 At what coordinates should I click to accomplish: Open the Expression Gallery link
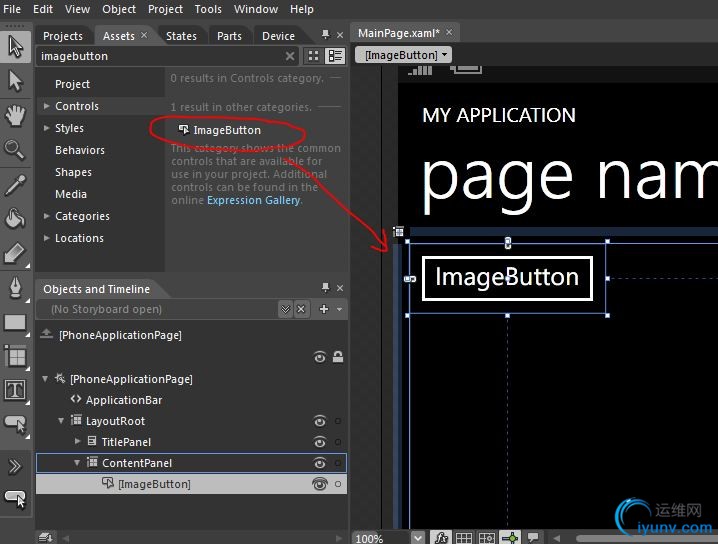tap(253, 200)
